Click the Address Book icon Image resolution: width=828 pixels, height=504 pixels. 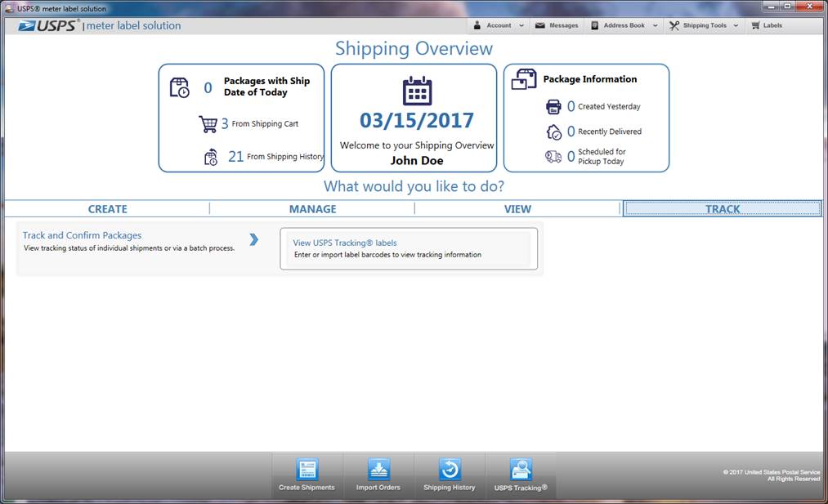click(594, 25)
